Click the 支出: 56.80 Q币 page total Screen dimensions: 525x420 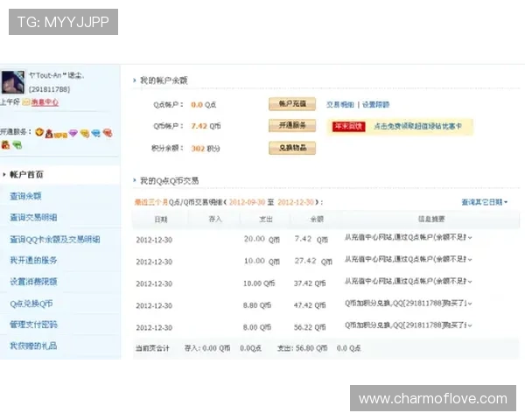tap(303, 348)
